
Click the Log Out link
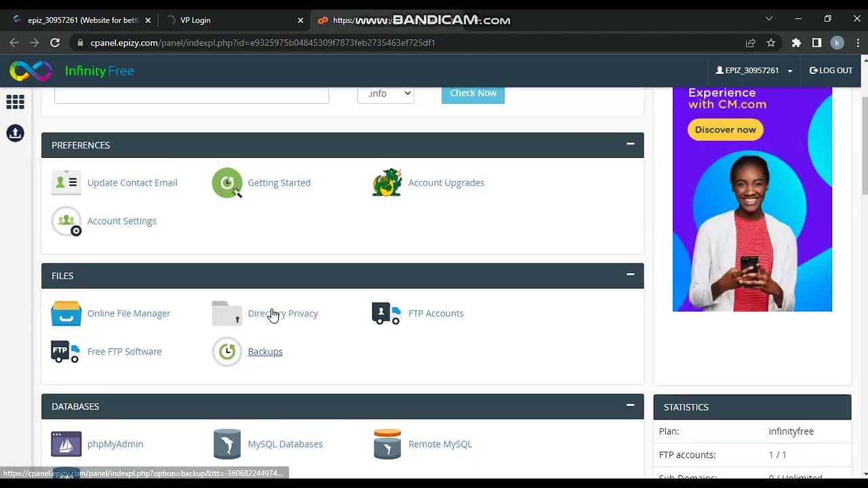coord(831,70)
